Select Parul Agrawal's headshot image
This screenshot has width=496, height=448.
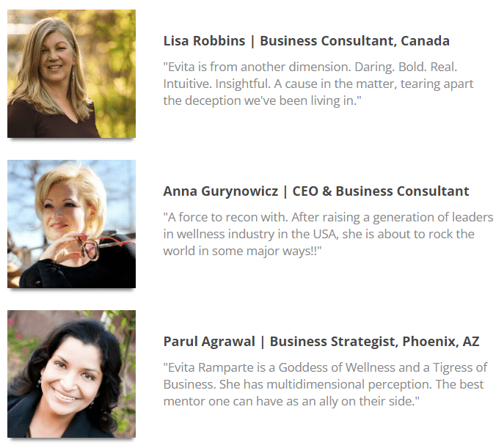[x=71, y=374]
